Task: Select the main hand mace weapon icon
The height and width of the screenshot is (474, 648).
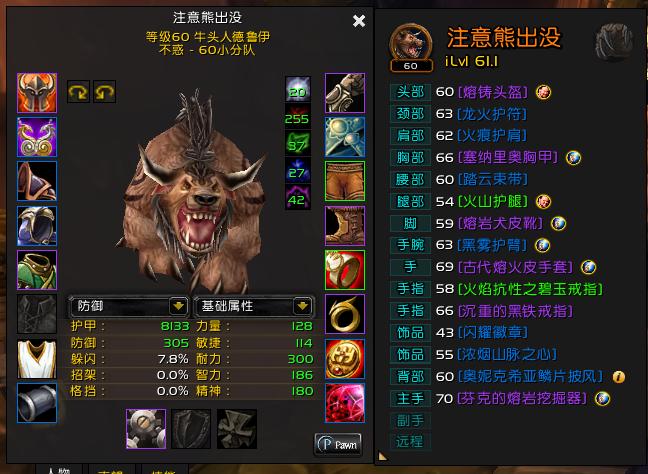Action: click(x=146, y=429)
